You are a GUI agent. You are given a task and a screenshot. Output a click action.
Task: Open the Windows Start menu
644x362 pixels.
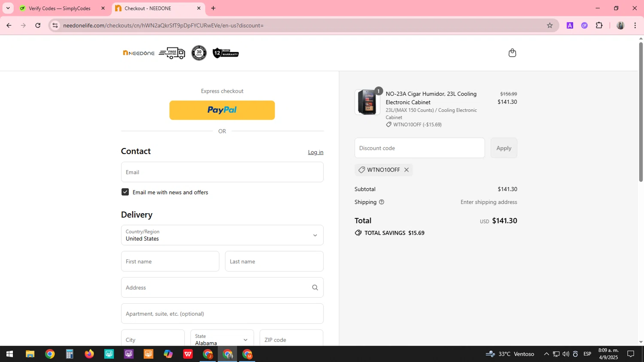pos(9,354)
